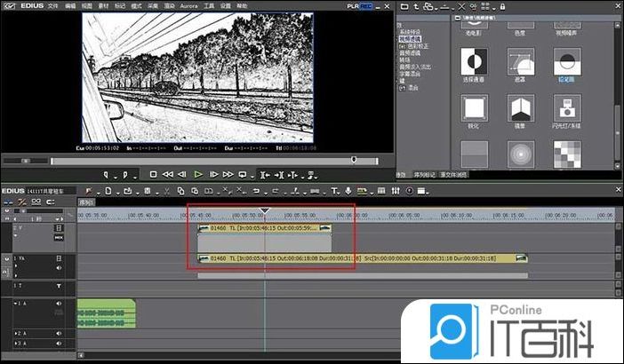Click the preview scrub bar position handle

click(354, 160)
